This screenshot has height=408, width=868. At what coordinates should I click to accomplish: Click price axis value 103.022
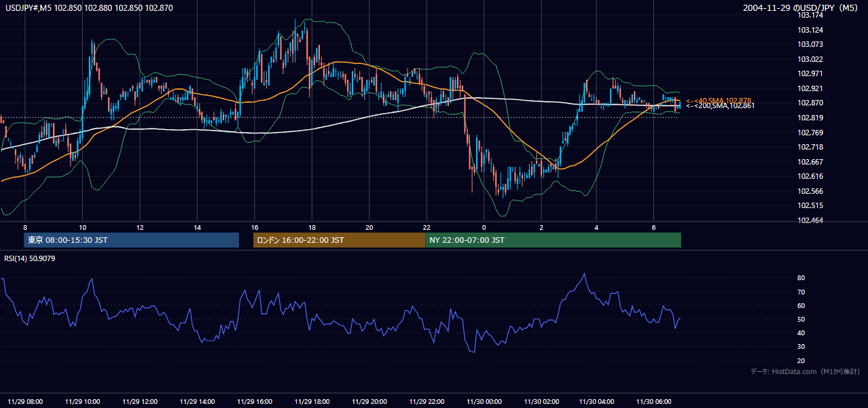coord(810,59)
